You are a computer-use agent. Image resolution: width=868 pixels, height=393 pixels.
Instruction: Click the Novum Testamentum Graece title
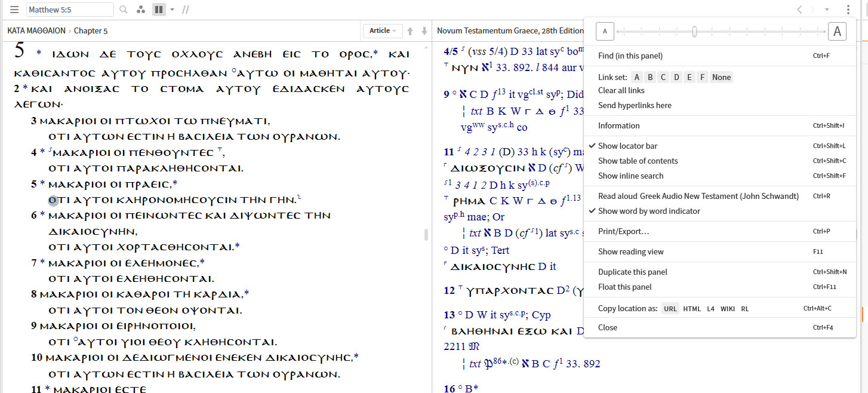pyautogui.click(x=510, y=30)
